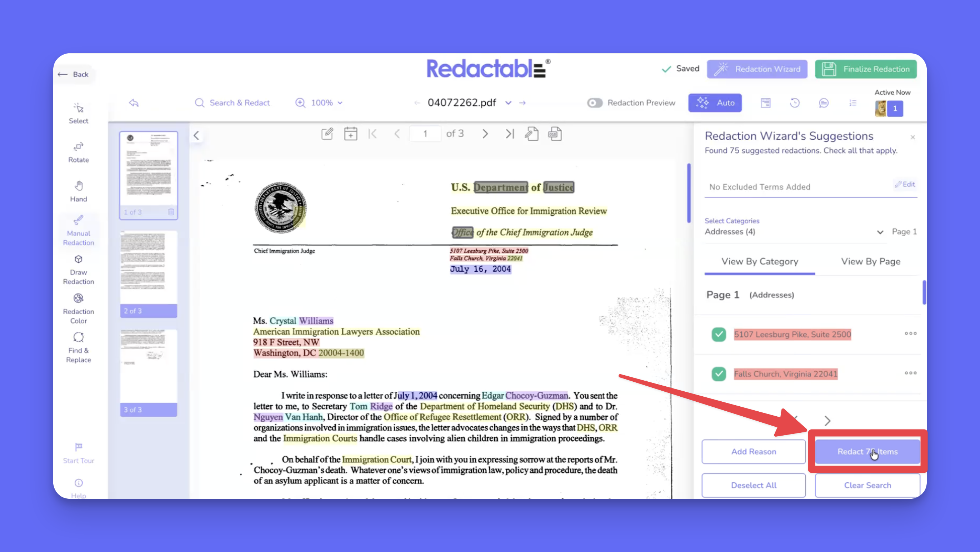
Task: Toggle the Redaction Preview switch
Action: coord(594,103)
